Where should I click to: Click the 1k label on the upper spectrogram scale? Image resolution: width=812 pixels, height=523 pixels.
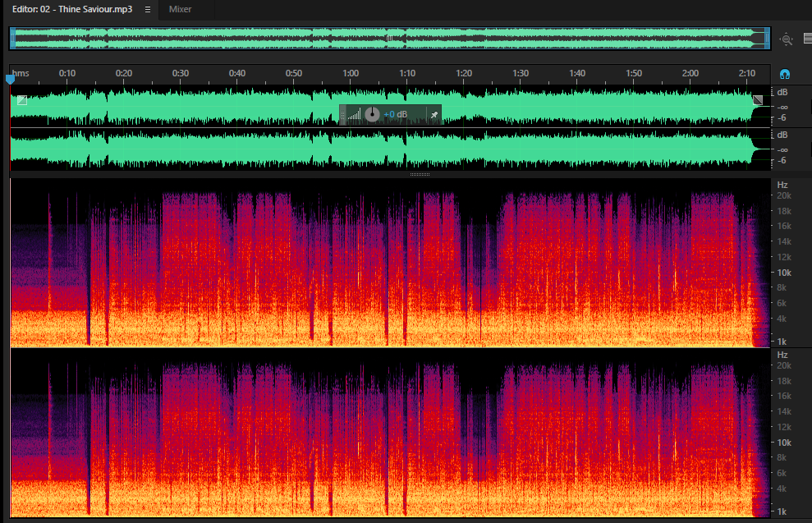[x=782, y=342]
